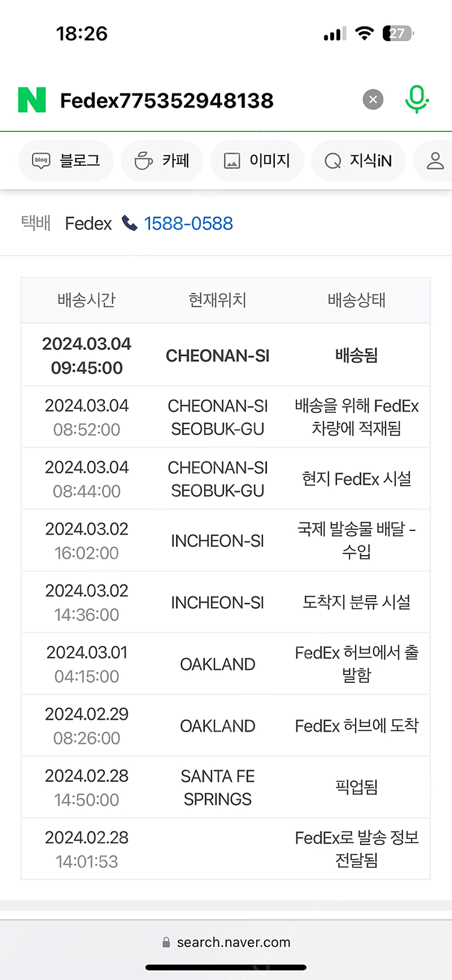The image size is (452, 980).
Task: Call FedEx via the 1588-0588 link
Action: point(188,223)
